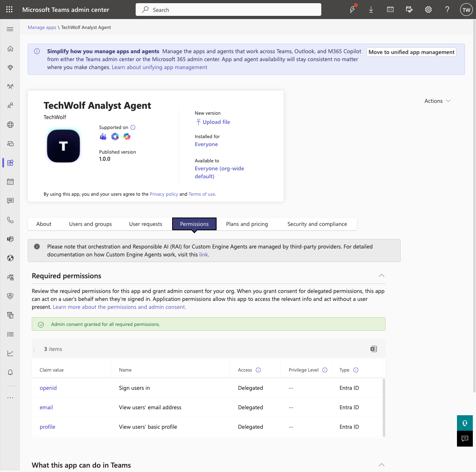The height and width of the screenshot is (472, 476).
Task: Open Manage apps breadcrumb link
Action: coord(42,27)
